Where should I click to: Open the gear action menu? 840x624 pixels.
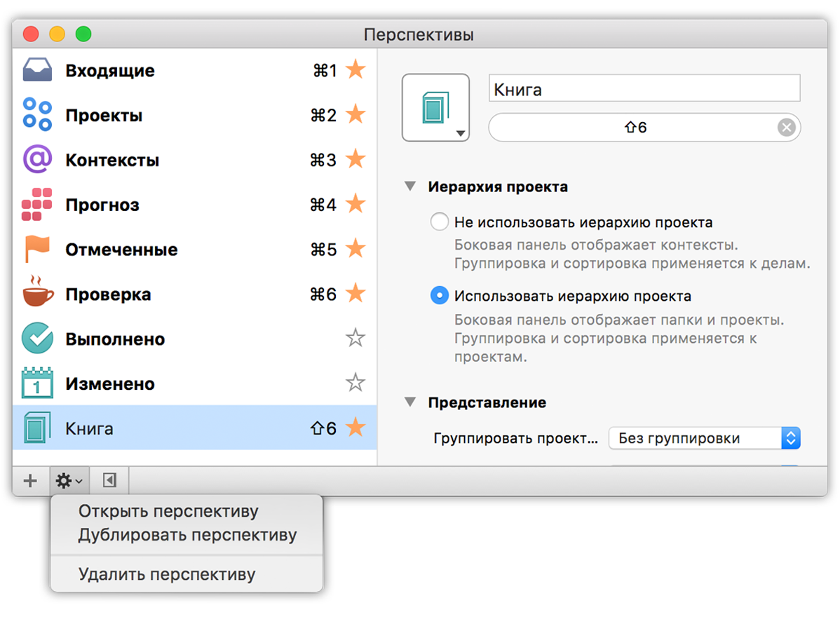coord(69,480)
